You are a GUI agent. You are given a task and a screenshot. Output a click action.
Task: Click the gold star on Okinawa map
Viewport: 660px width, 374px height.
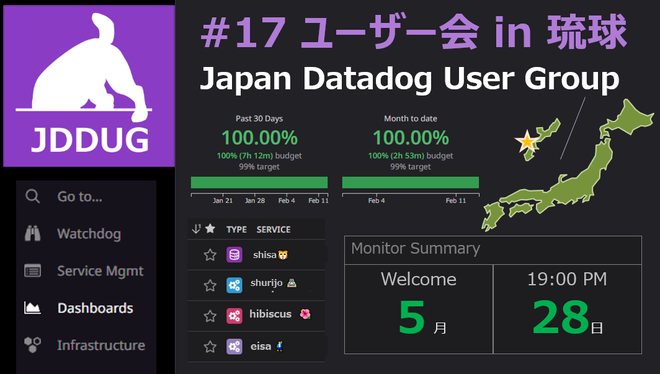527,141
